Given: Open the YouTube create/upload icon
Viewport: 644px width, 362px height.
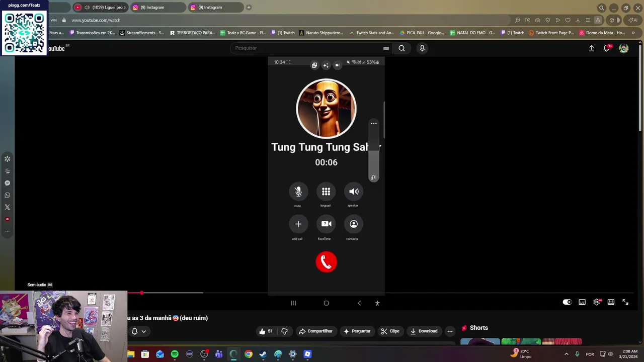Looking at the screenshot, I should pos(592,48).
